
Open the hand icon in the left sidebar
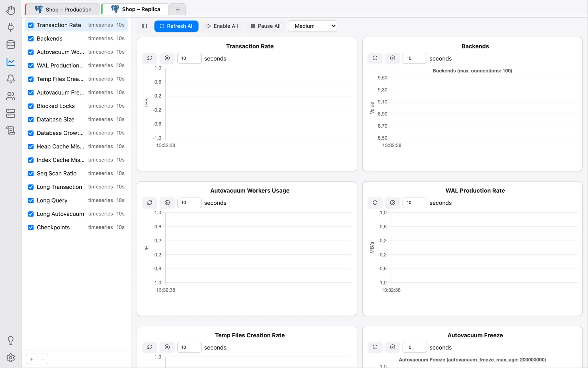click(x=10, y=10)
